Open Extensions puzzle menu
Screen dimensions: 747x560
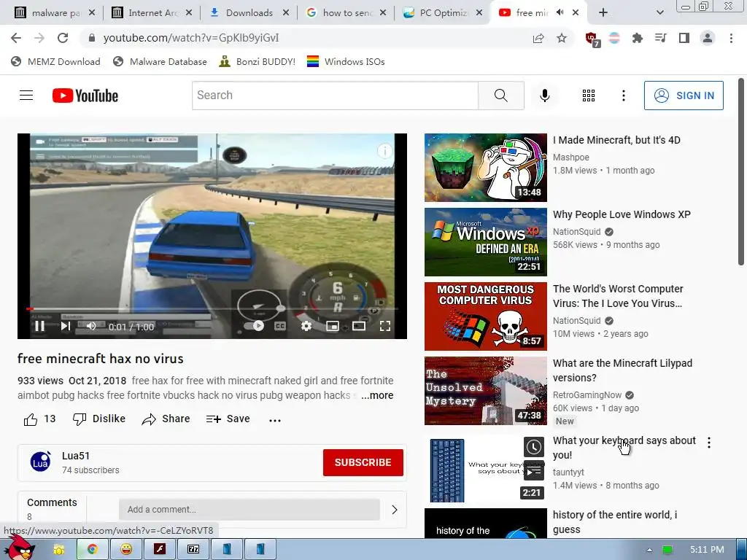point(637,38)
